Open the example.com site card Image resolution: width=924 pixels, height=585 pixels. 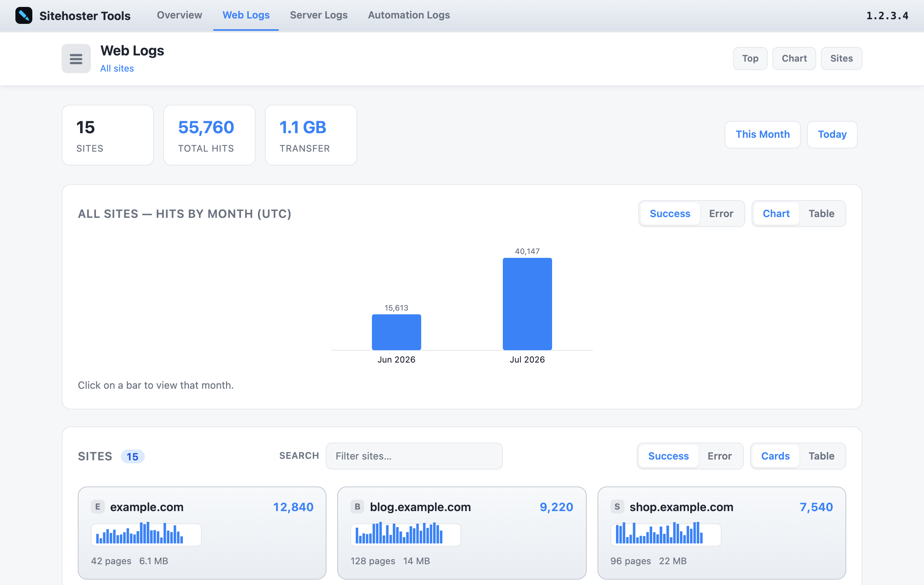click(x=202, y=533)
